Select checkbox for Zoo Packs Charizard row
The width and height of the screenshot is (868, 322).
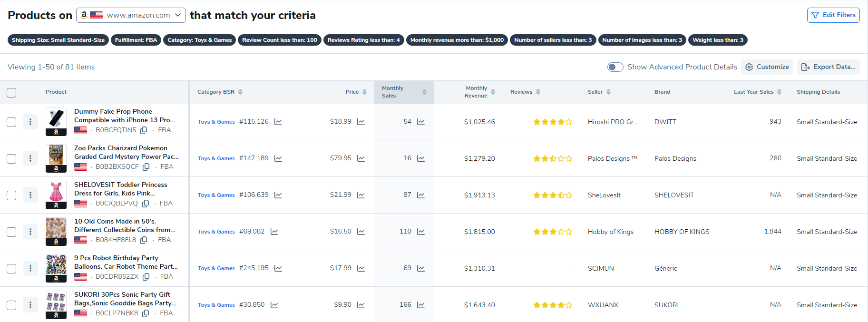(x=11, y=158)
